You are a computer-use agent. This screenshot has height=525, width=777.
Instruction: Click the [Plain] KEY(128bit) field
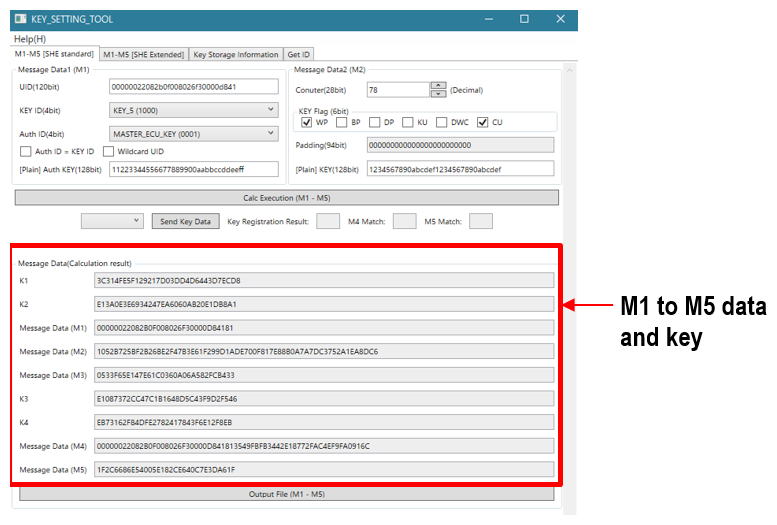[460, 169]
